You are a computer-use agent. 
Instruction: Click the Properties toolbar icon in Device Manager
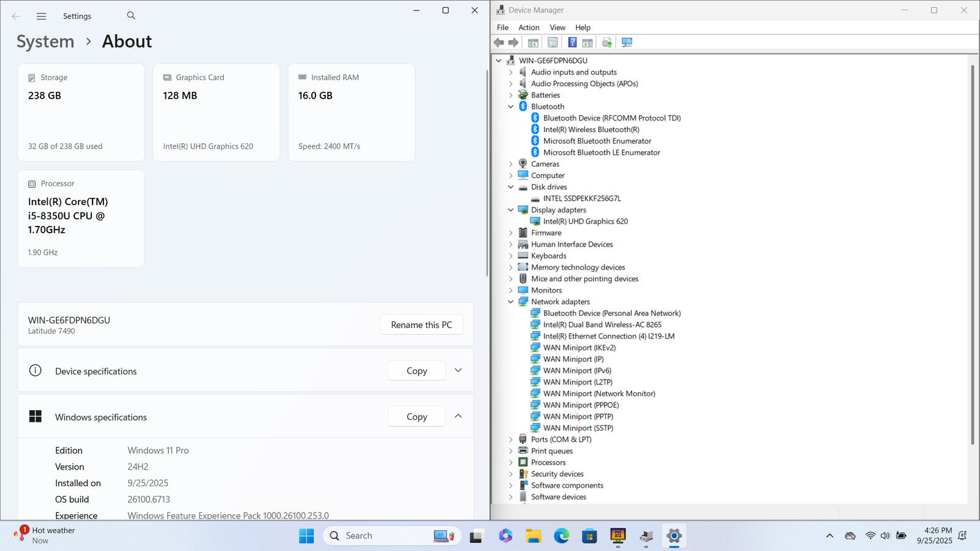point(552,42)
